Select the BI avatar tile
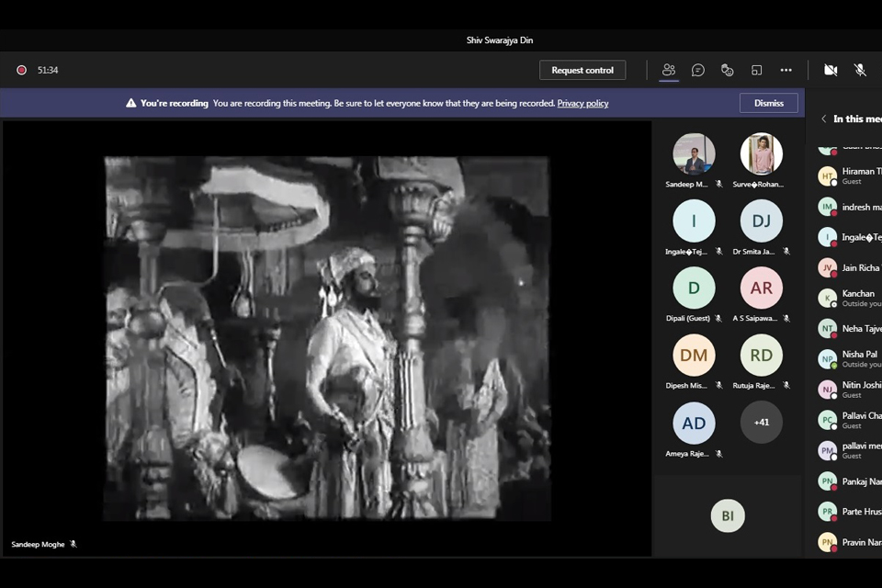Viewport: 882px width, 588px height. click(728, 515)
